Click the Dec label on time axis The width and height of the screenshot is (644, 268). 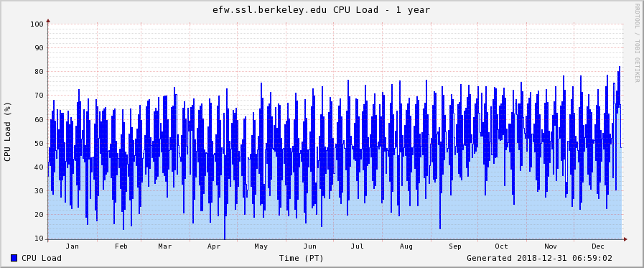(x=598, y=246)
